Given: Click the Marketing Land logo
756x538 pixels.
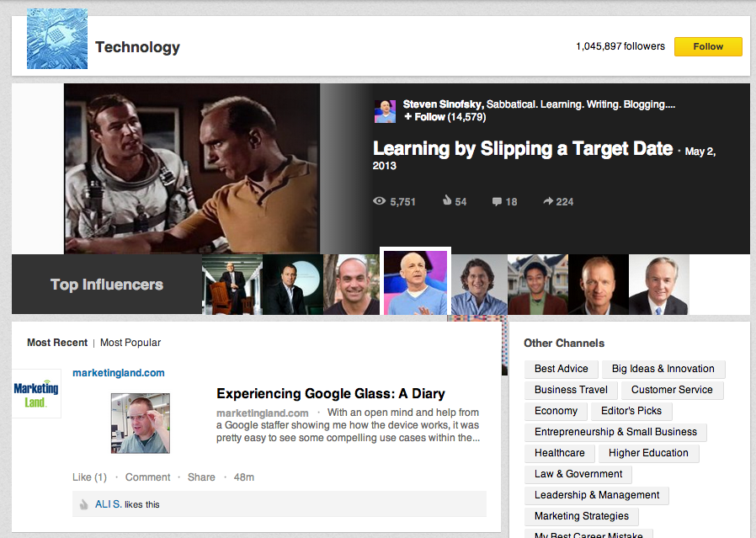Looking at the screenshot, I should coord(36,394).
